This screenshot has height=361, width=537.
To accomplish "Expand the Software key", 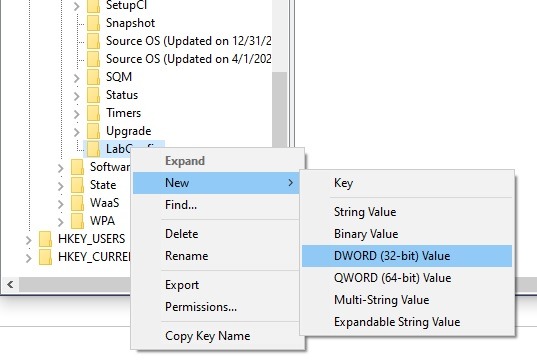I will pos(61,168).
